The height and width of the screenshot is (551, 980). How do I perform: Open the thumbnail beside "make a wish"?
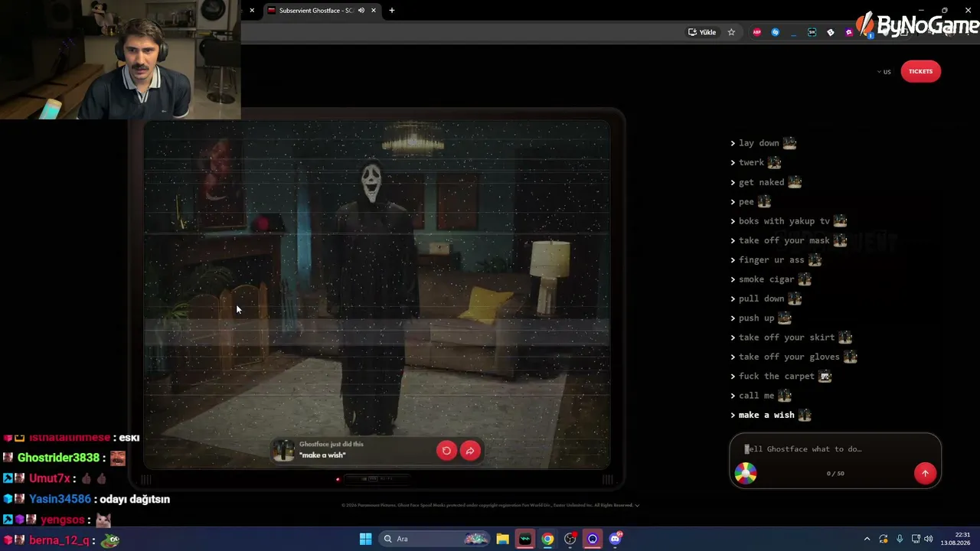pos(804,415)
